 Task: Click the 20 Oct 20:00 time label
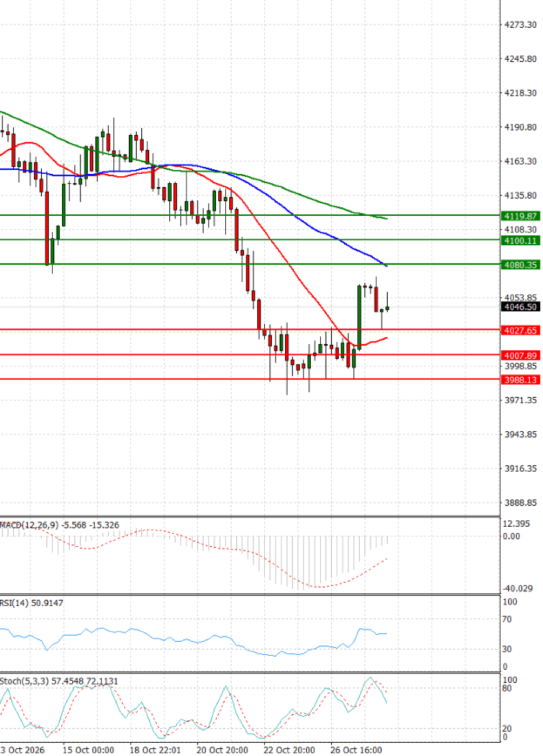coord(222,750)
